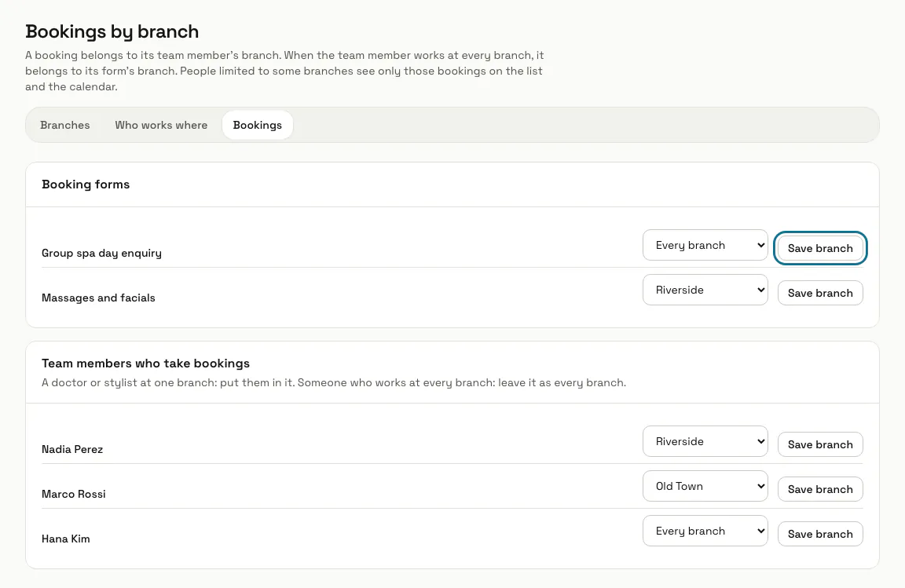Click the Bookings by branch page title

pos(112,31)
